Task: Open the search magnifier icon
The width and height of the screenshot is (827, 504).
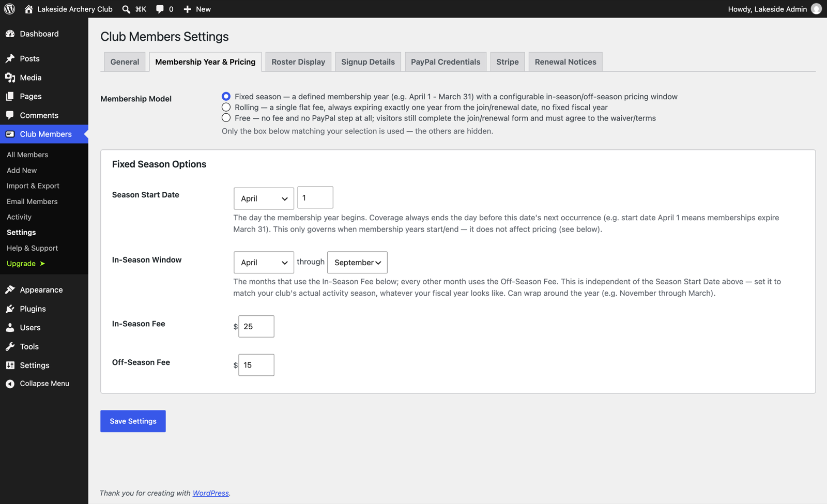Action: click(x=126, y=9)
